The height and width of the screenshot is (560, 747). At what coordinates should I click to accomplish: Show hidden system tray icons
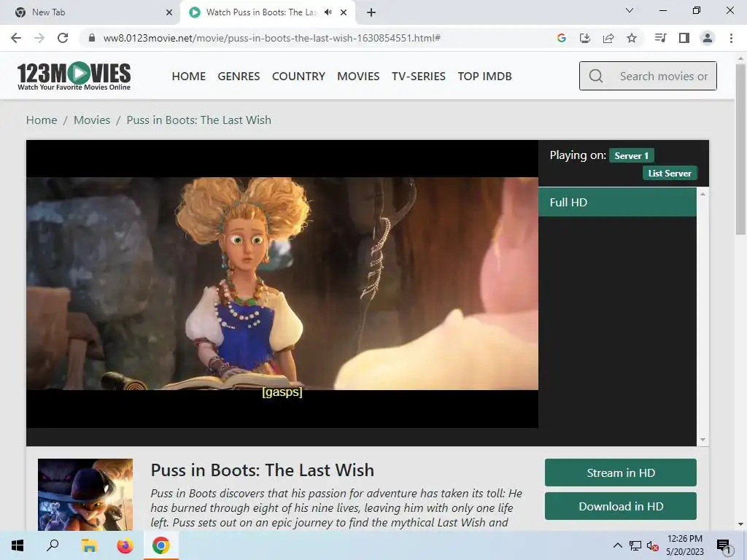click(617, 545)
